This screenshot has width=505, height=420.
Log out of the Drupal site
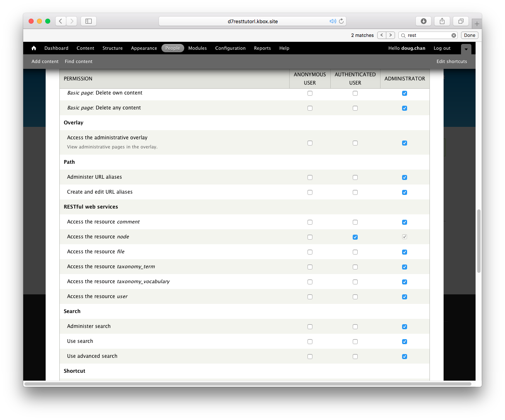(x=442, y=48)
